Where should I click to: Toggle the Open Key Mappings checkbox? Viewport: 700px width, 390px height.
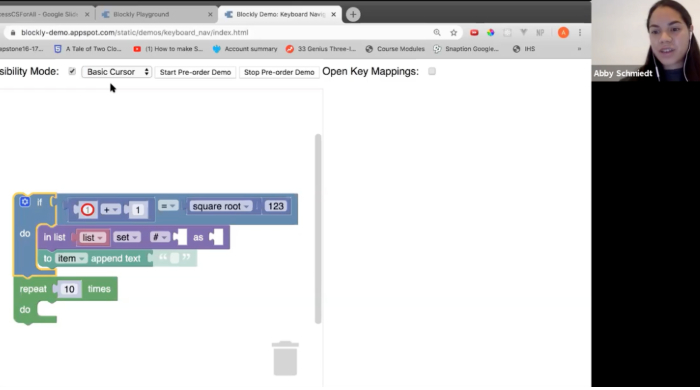point(432,71)
